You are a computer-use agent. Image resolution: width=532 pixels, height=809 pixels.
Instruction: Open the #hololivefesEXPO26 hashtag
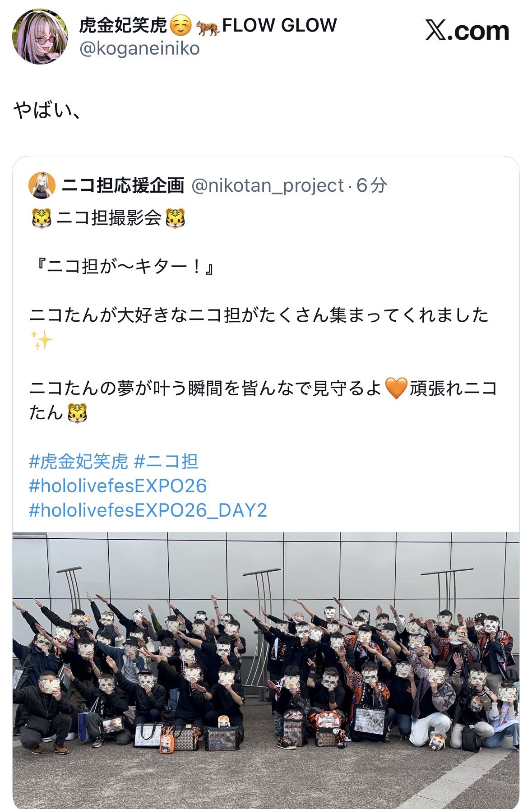118,486
